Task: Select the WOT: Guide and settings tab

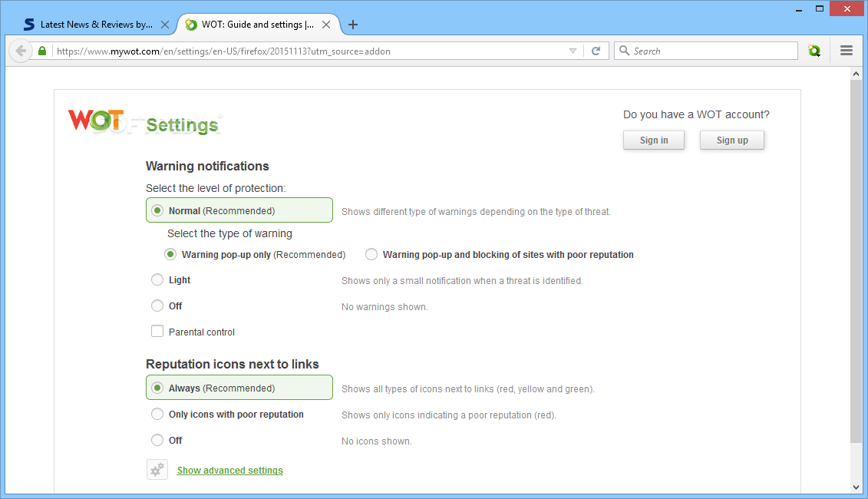Action: pyautogui.click(x=258, y=25)
